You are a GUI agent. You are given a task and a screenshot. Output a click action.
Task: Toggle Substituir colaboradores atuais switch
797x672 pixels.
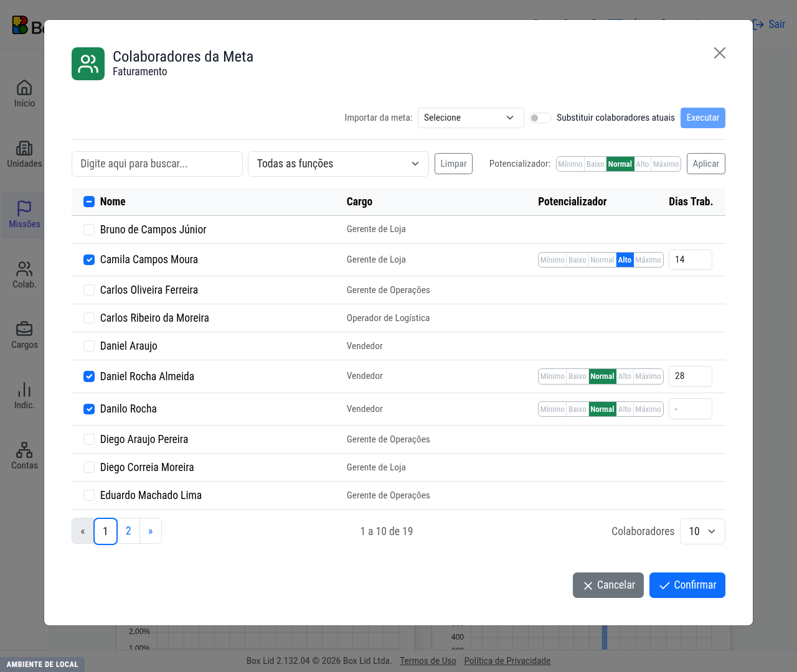[540, 118]
